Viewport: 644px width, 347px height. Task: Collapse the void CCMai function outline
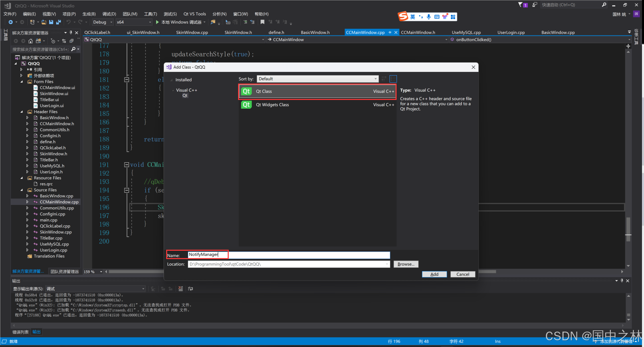tap(126, 164)
